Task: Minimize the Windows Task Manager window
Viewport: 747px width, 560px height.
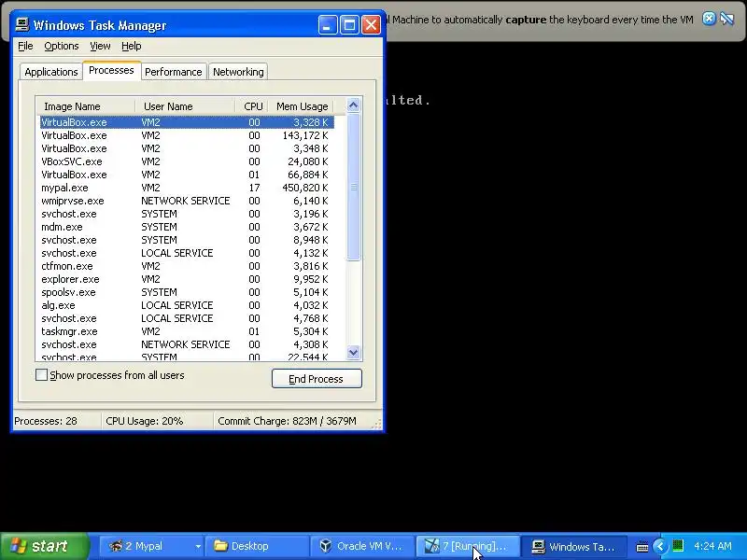Action: 328,25
